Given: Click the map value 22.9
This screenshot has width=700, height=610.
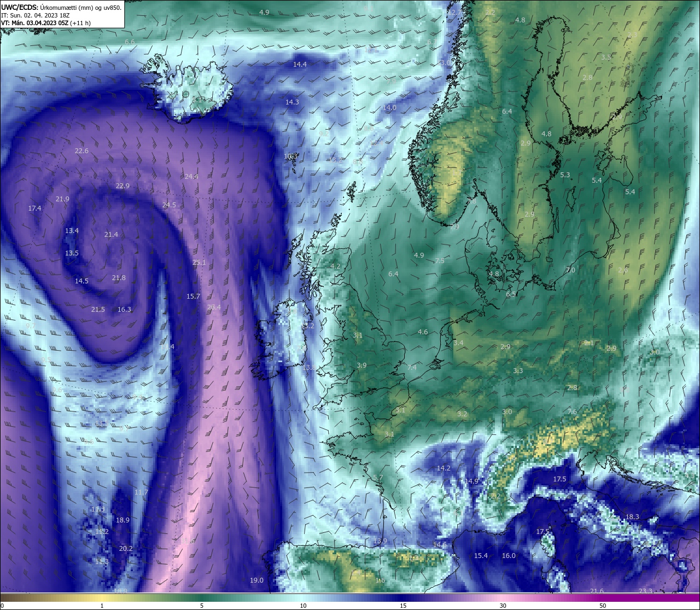Looking at the screenshot, I should click(x=122, y=186).
